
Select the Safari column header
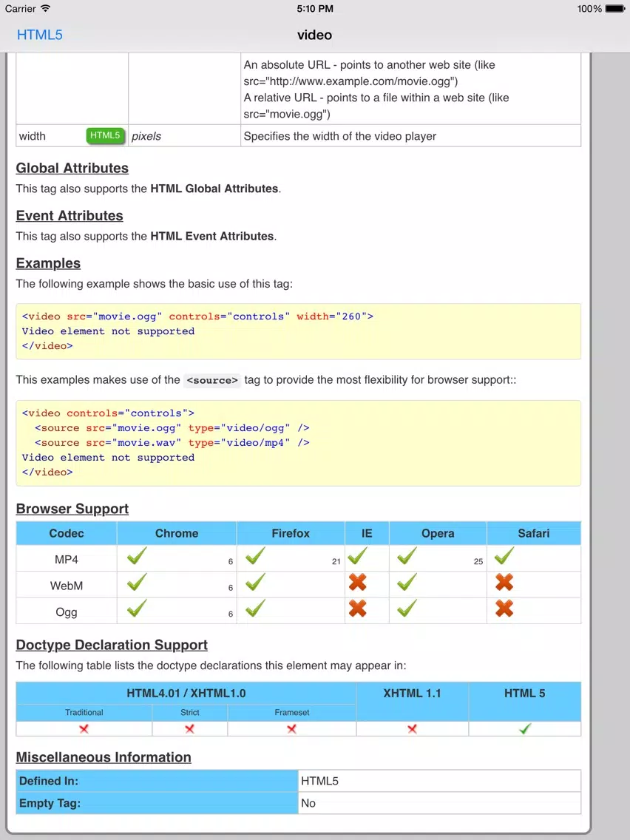pos(534,533)
